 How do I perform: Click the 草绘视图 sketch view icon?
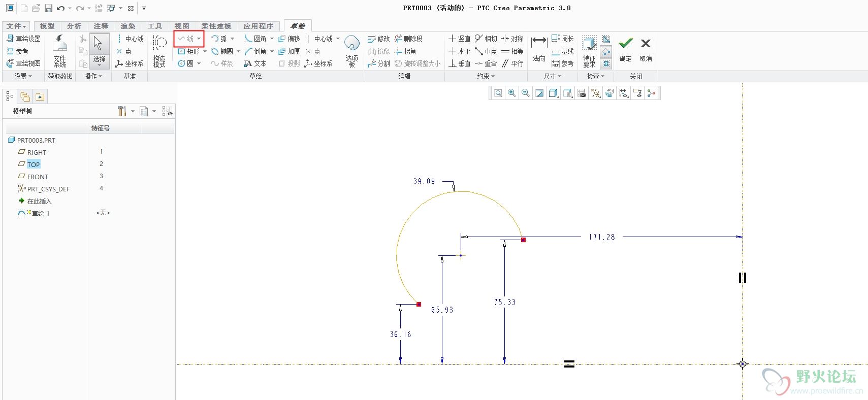pyautogui.click(x=23, y=63)
